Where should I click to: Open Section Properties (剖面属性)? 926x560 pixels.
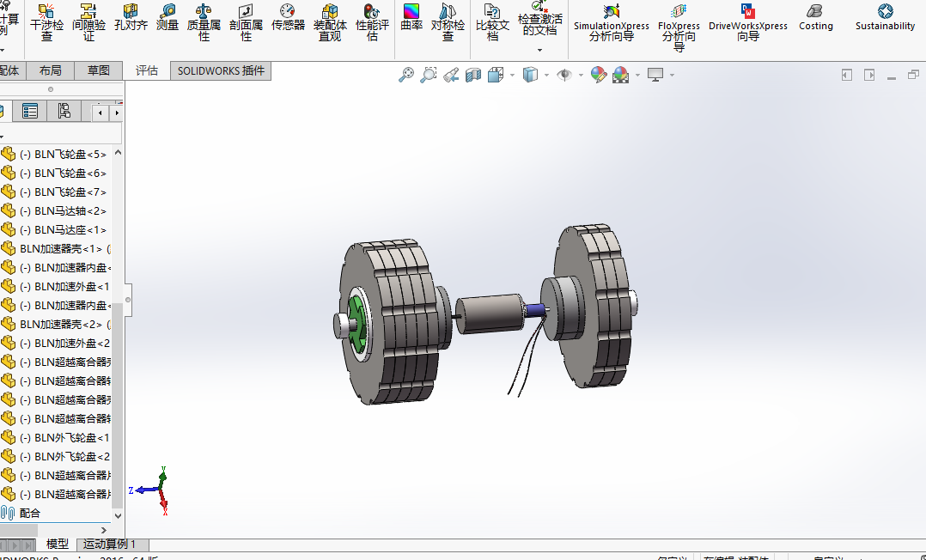pyautogui.click(x=246, y=22)
